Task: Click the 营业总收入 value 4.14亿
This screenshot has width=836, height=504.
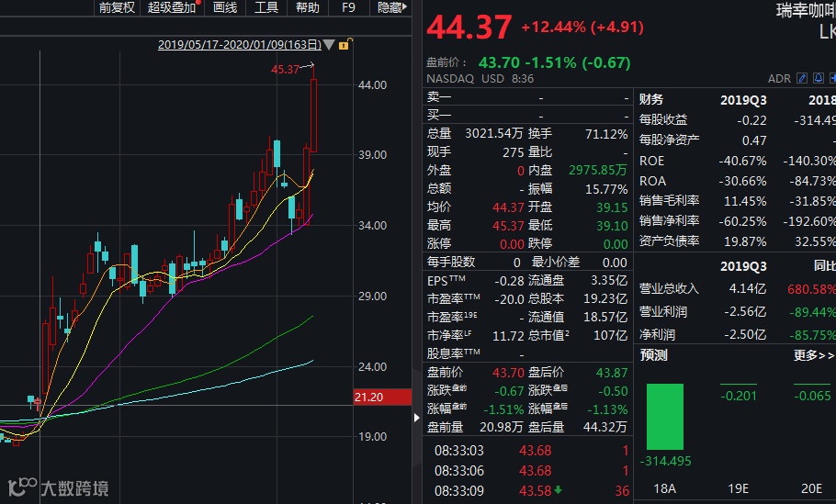Action: 748,289
